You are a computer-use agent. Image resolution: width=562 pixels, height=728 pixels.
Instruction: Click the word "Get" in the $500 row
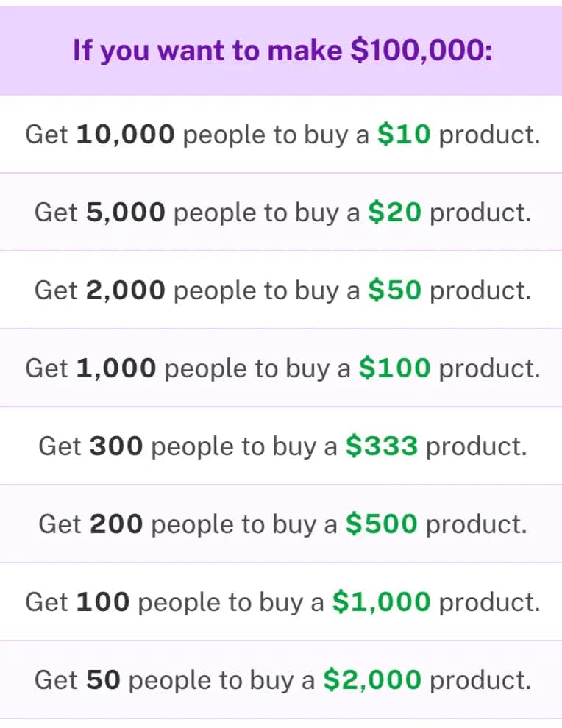[60, 524]
